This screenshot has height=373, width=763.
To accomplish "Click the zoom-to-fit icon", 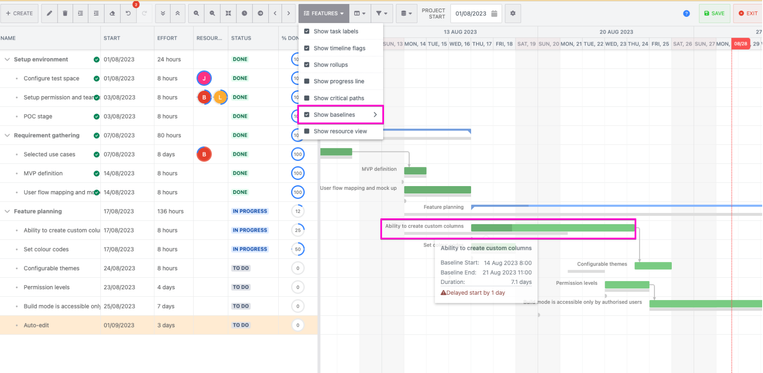I will tap(228, 14).
